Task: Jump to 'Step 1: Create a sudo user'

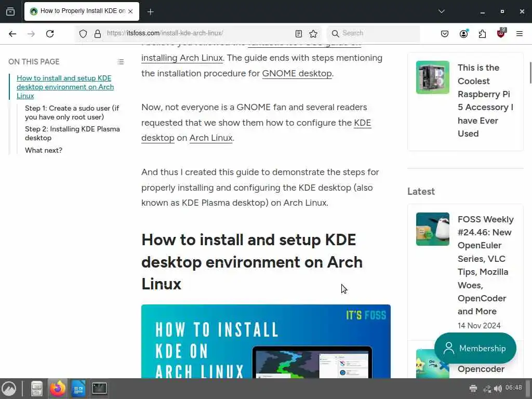Action: tap(72, 113)
